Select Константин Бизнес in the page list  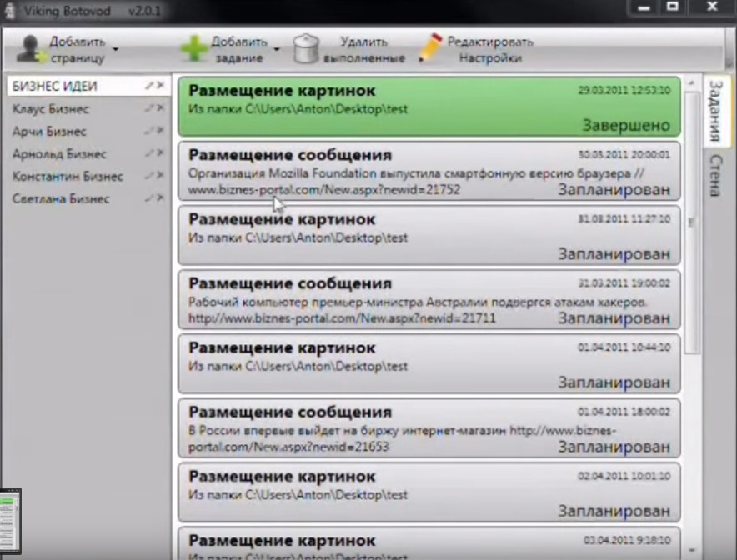tap(68, 177)
